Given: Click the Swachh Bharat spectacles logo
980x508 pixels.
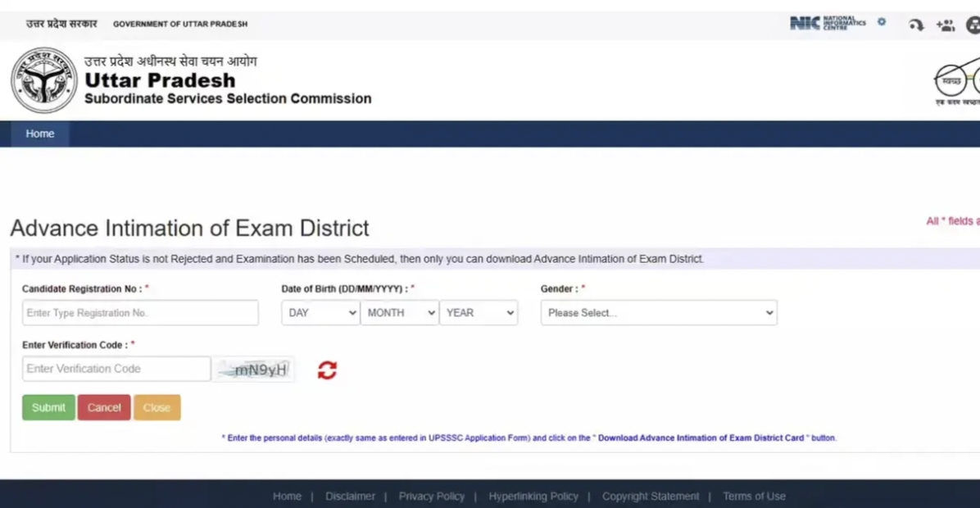Looking at the screenshot, I should 957,81.
